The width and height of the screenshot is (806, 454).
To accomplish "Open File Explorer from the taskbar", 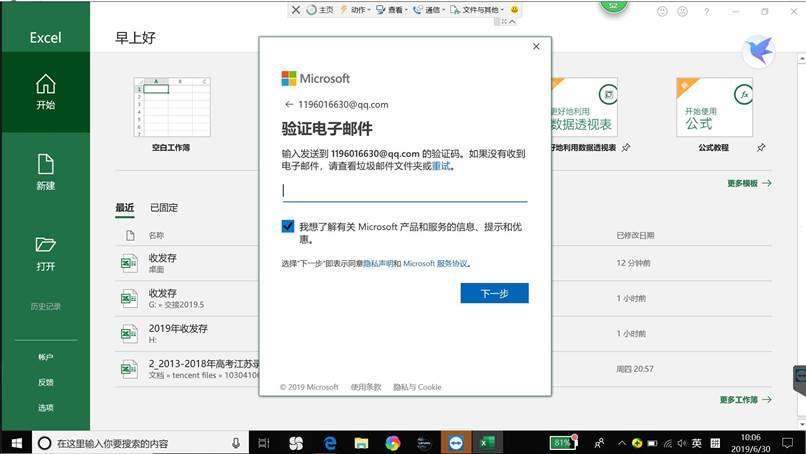I will pos(361,443).
